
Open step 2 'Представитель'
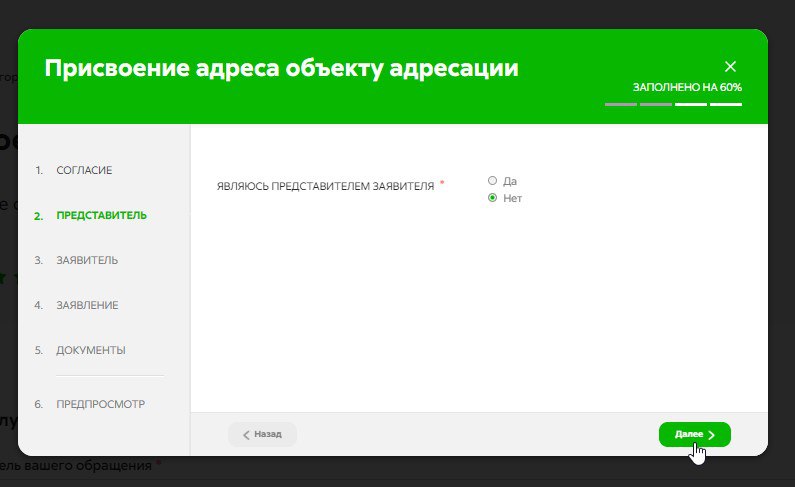coord(101,215)
